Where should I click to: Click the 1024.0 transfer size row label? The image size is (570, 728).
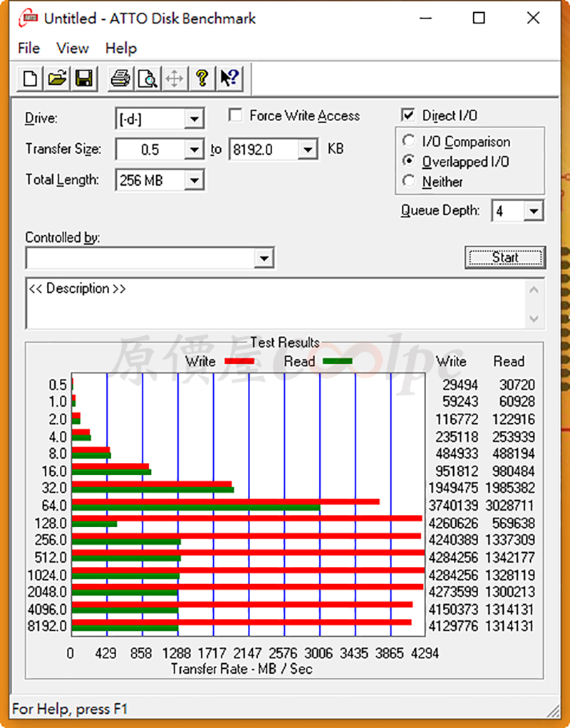[48, 576]
